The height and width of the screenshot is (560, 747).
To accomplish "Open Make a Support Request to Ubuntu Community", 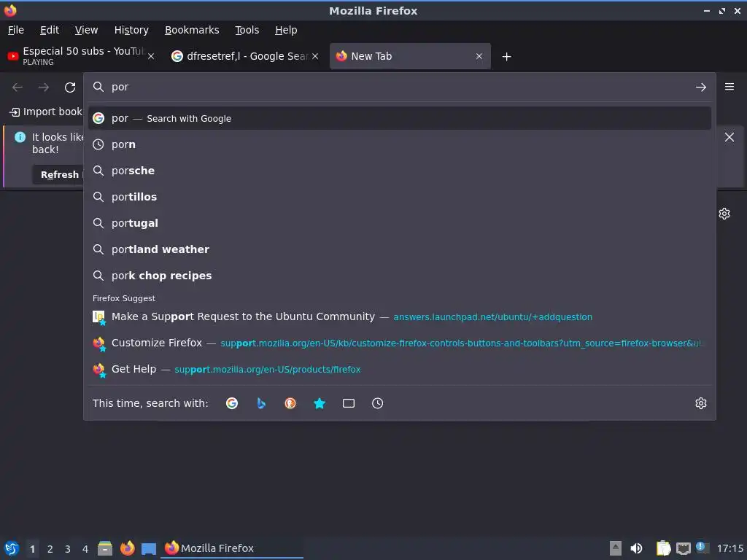I will [399, 316].
